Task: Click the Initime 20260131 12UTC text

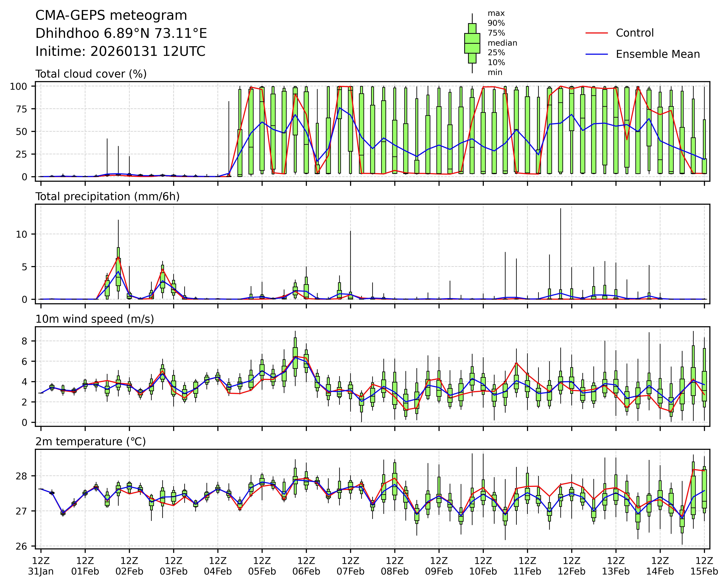Action: 120,52
